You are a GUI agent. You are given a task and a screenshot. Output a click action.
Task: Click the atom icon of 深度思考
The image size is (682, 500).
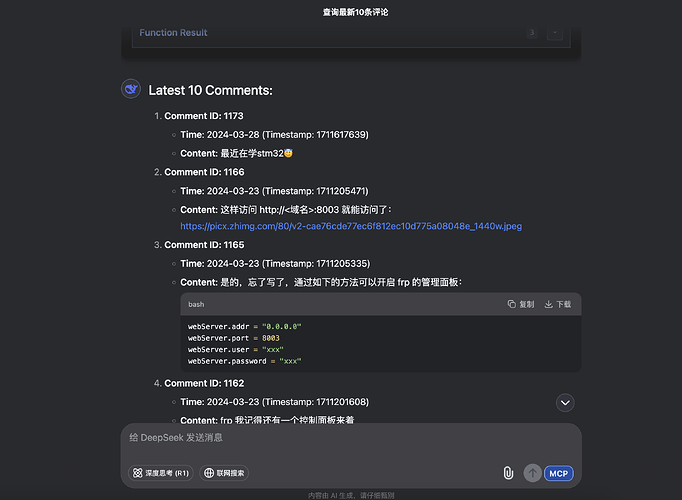[x=137, y=473]
